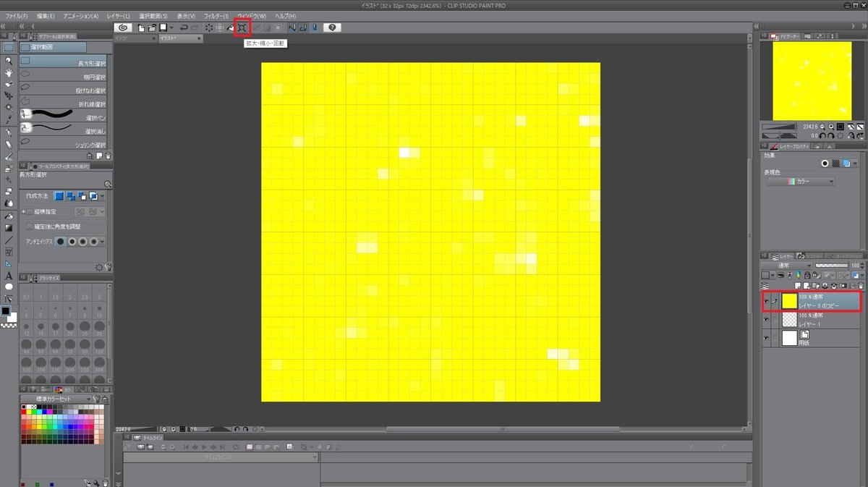Viewport: 868px width, 487px height.
Task: Click the Scale/Rotate transform icon in command bar
Action: pos(242,27)
